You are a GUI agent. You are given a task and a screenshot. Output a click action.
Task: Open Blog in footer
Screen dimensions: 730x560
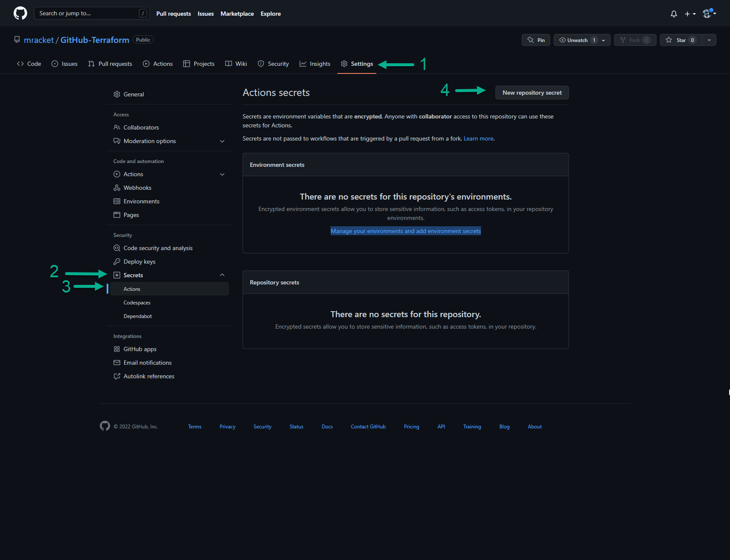504,427
